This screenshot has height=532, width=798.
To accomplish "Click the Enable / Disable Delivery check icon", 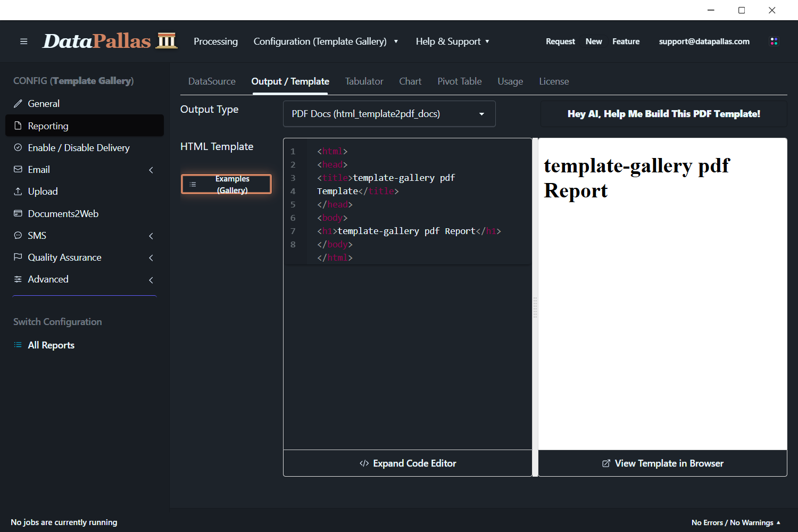I will pos(18,147).
